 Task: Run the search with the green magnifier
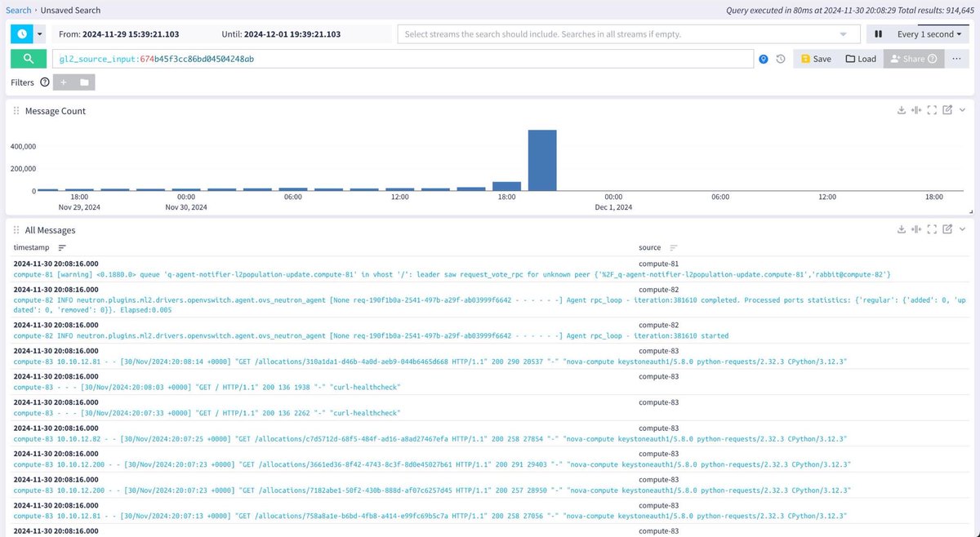pos(28,59)
